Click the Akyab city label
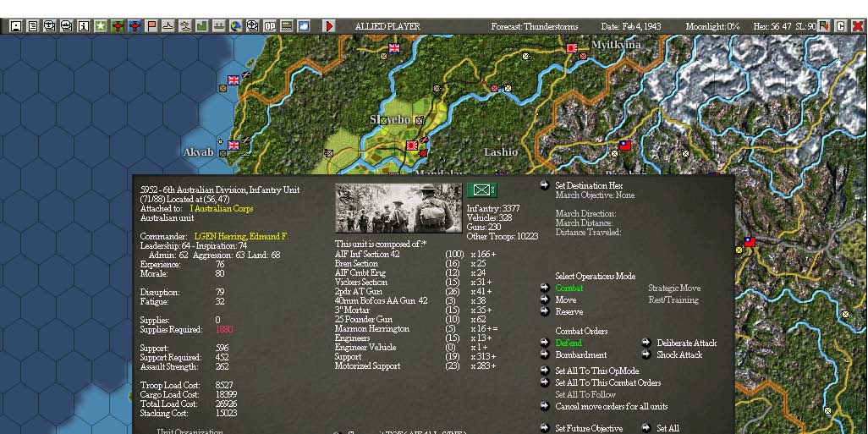 coord(198,151)
